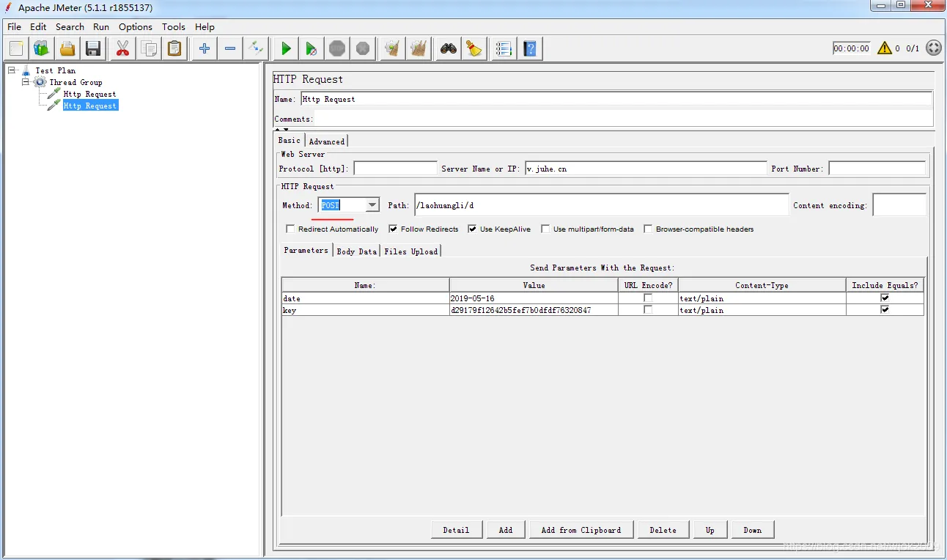Enable Redirect Automatically checkbox

click(290, 229)
